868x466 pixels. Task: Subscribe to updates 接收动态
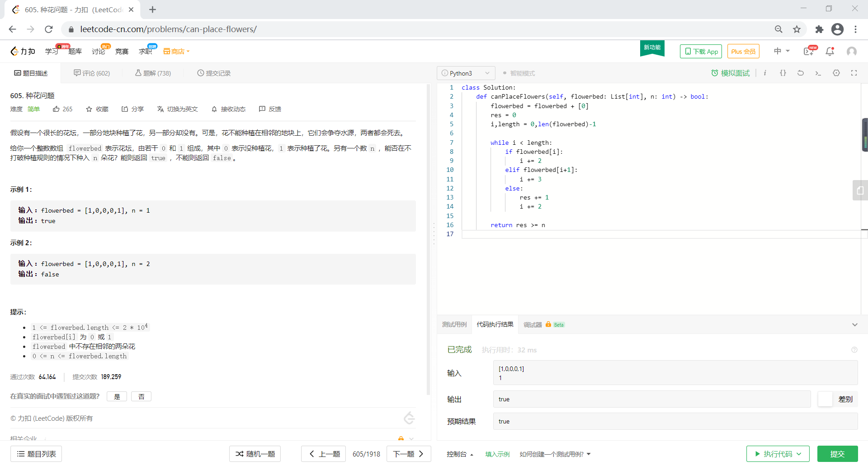pyautogui.click(x=228, y=109)
